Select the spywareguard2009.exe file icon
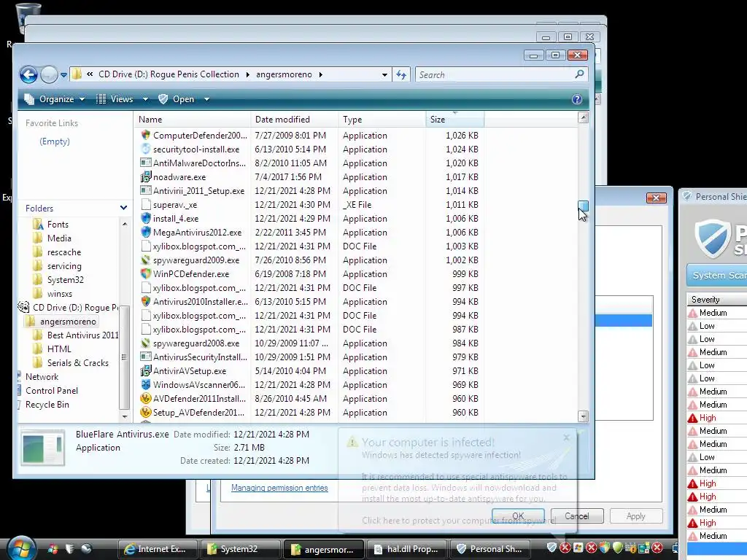This screenshot has width=747, height=560. (x=146, y=260)
